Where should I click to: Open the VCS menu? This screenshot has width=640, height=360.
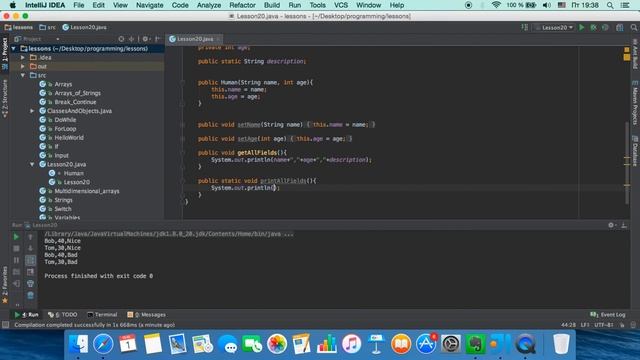(x=341, y=5)
